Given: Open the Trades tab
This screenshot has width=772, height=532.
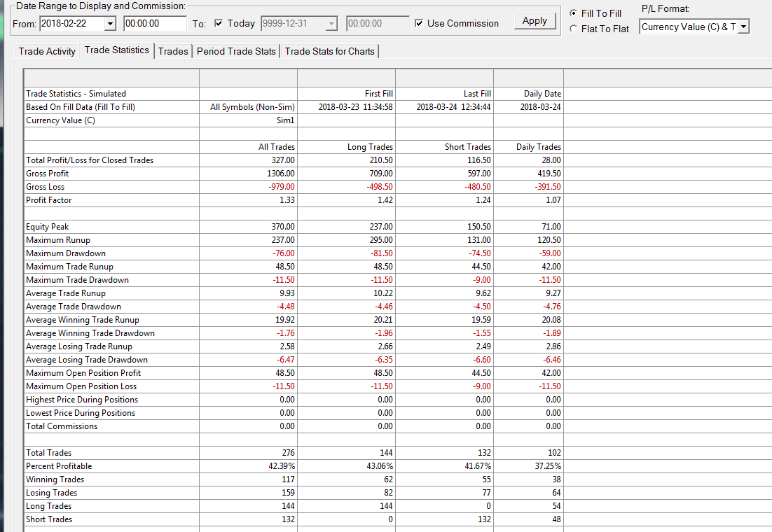Looking at the screenshot, I should tap(173, 51).
